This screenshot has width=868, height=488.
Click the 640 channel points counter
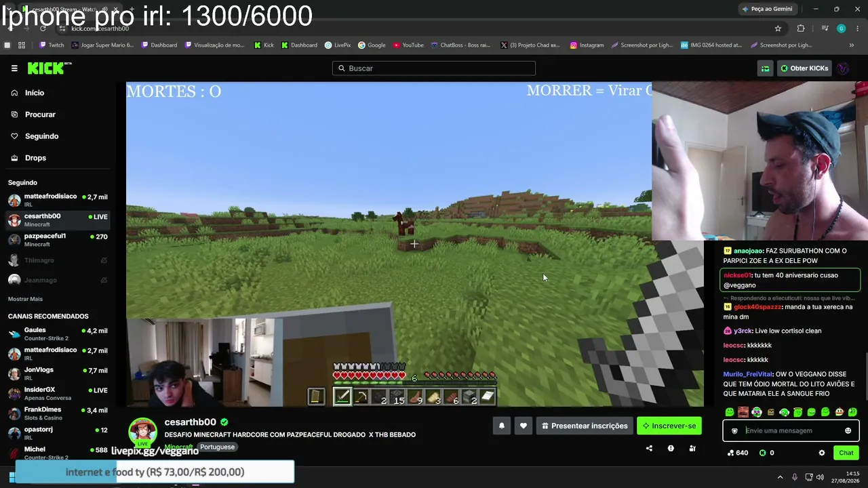[x=738, y=453]
